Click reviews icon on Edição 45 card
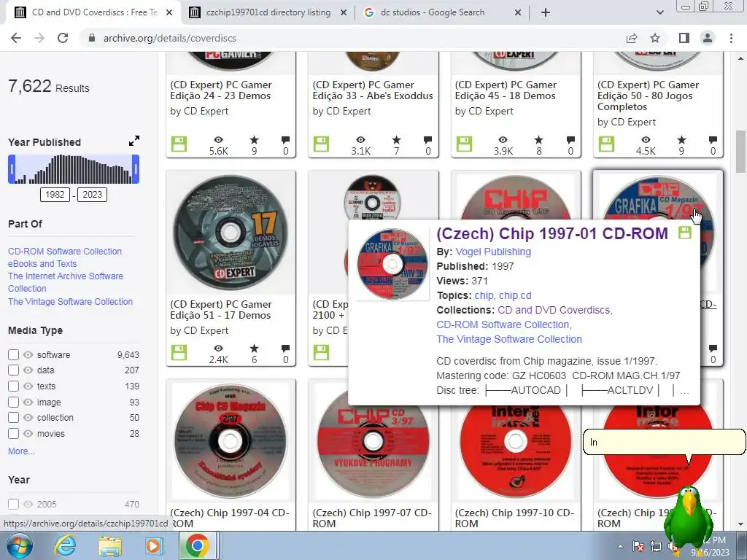Screen dimensions: 747x560 (570, 139)
